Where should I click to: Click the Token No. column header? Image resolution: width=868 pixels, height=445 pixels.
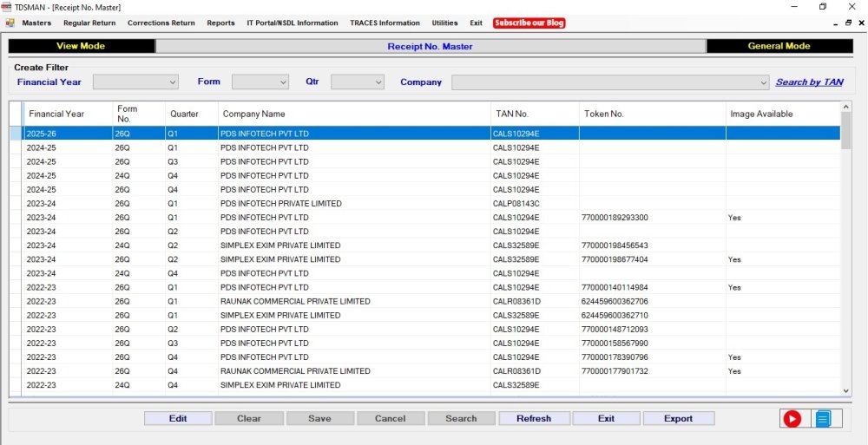pos(653,114)
